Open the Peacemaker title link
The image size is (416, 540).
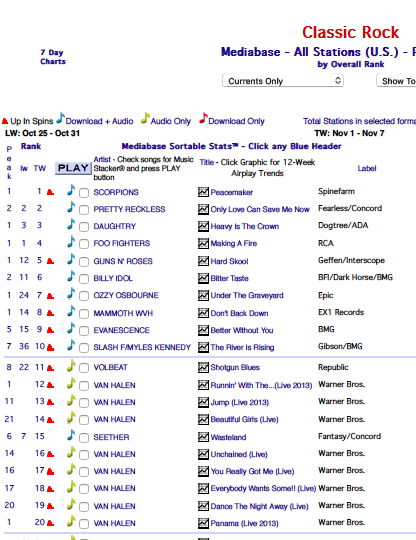coord(232,192)
